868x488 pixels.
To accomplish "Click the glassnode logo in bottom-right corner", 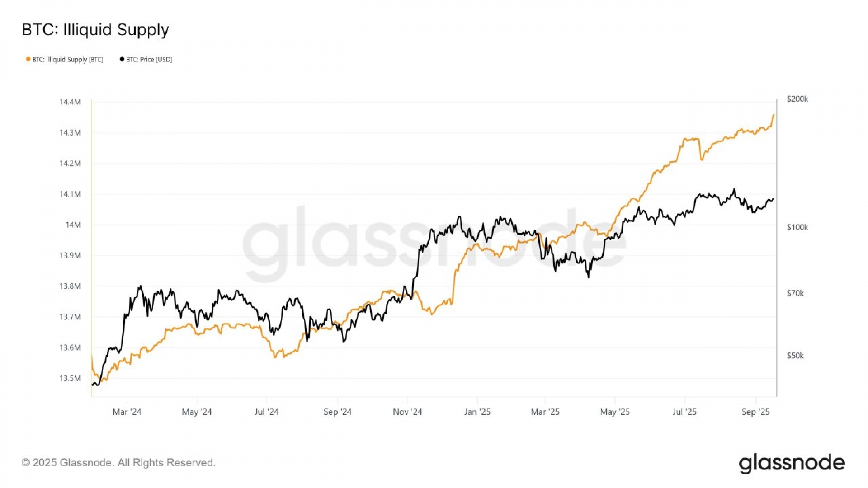I will click(x=792, y=463).
